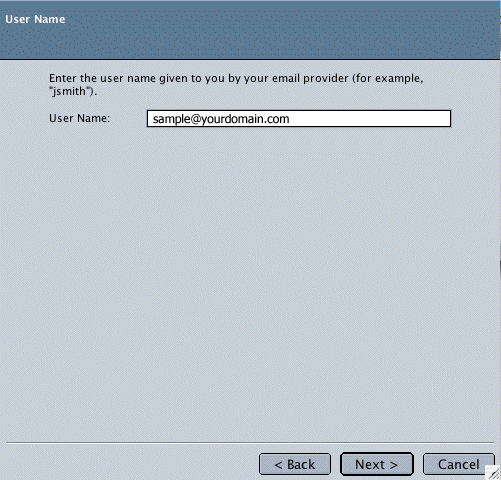Click the separator line above the buttons
The image size is (501, 480).
[250, 443]
